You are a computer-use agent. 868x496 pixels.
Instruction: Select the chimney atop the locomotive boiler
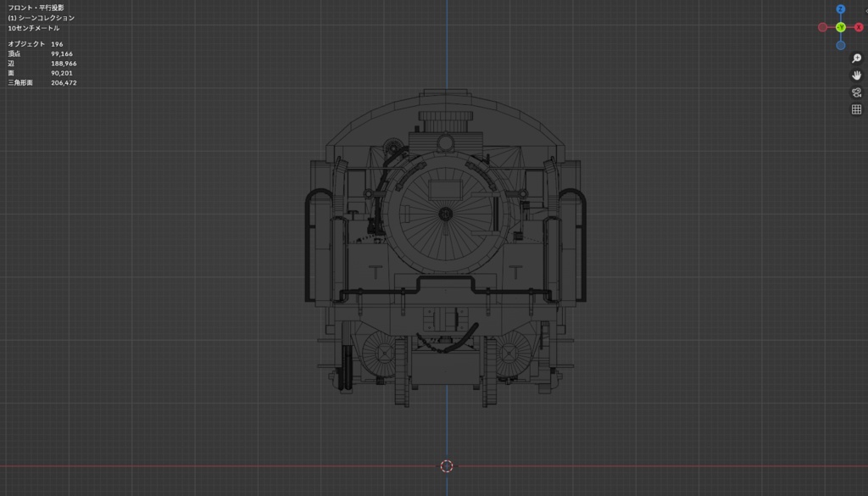tap(446, 122)
